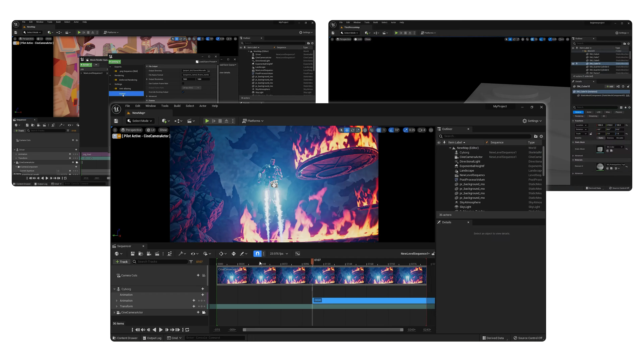Click the Render Movie clapperboard icon in Sequencer

coord(157,254)
